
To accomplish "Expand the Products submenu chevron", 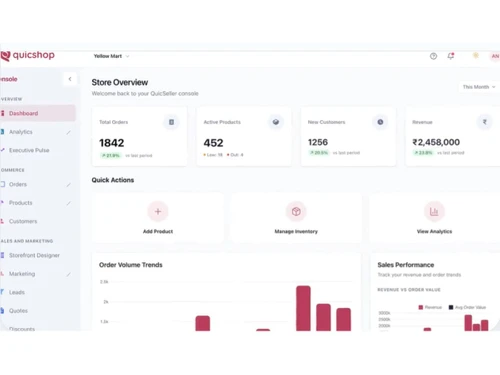I will tap(68, 203).
